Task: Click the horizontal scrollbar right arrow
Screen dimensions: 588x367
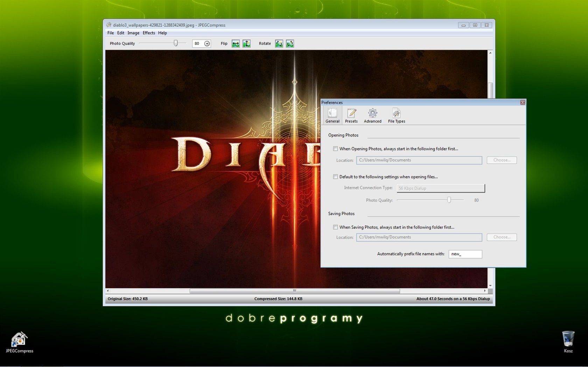Action: coord(485,291)
